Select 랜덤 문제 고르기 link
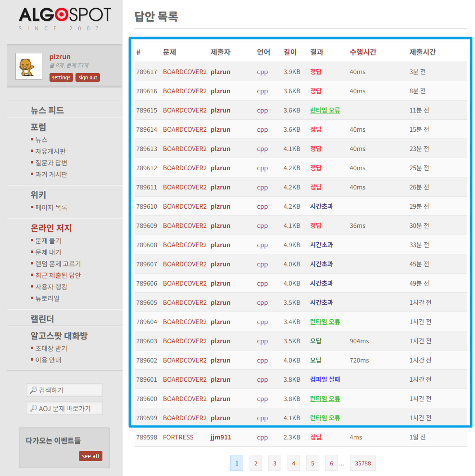This screenshot has width=475, height=476. [x=58, y=264]
